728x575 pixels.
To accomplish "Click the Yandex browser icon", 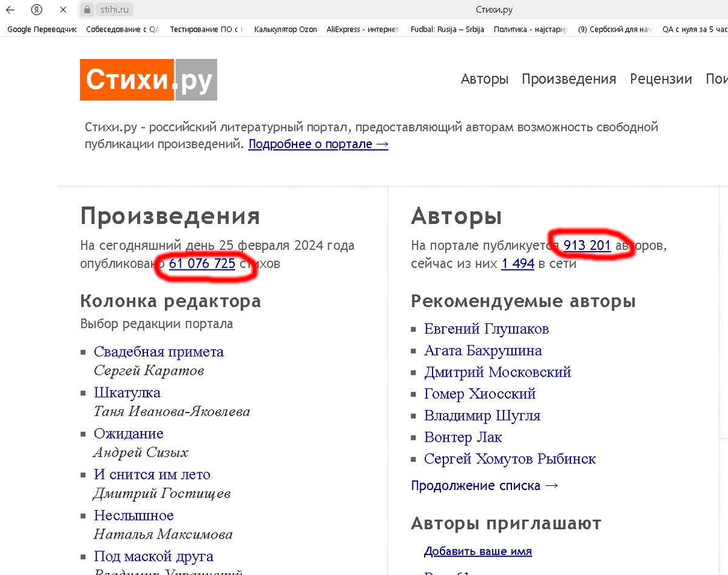I will 36,10.
